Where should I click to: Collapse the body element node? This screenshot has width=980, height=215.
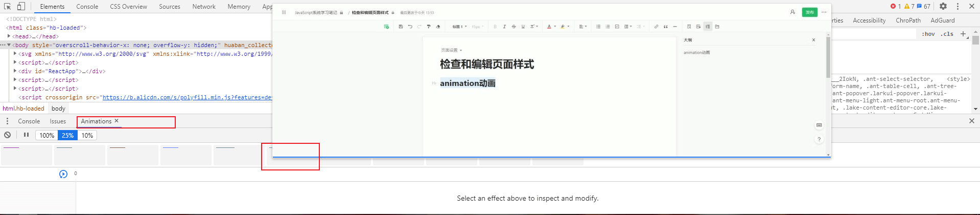pos(9,45)
